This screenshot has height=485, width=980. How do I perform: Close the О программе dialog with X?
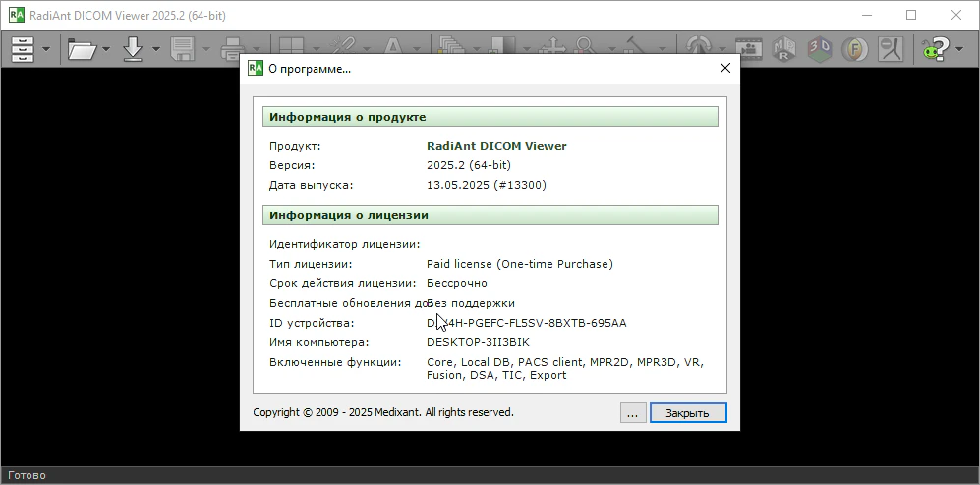725,69
